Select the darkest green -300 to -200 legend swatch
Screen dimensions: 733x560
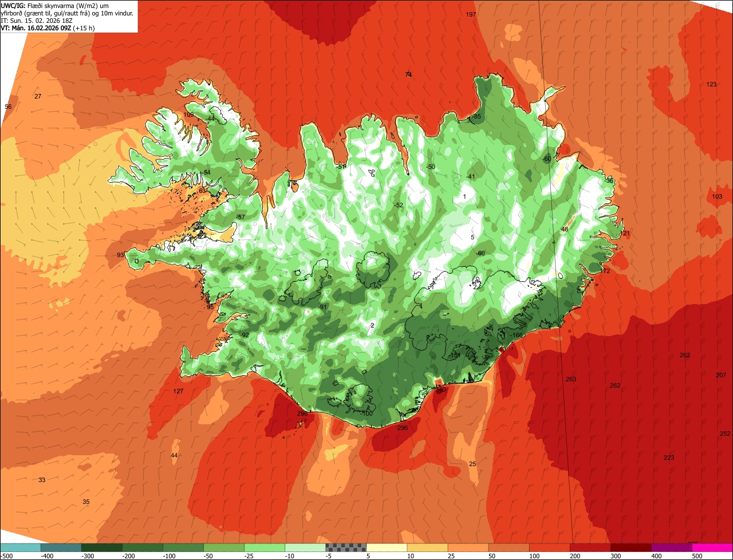click(x=101, y=547)
